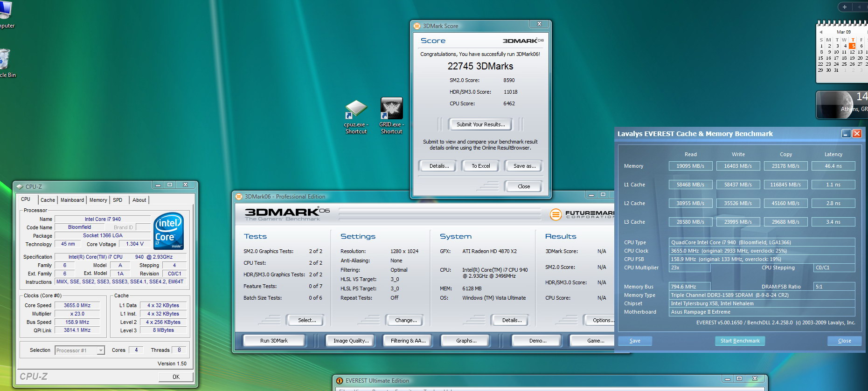Image resolution: width=868 pixels, height=391 pixels.
Task: Click Change under the Settings section
Action: point(405,320)
